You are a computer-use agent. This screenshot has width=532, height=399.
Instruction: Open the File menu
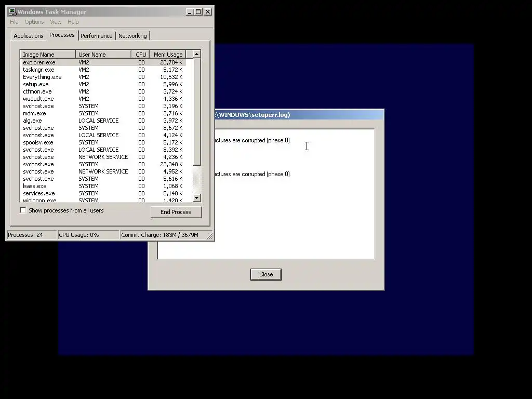(14, 22)
